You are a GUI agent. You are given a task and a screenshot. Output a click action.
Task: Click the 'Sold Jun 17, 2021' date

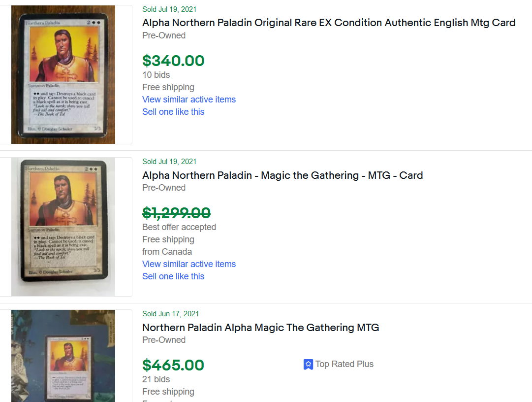point(170,314)
